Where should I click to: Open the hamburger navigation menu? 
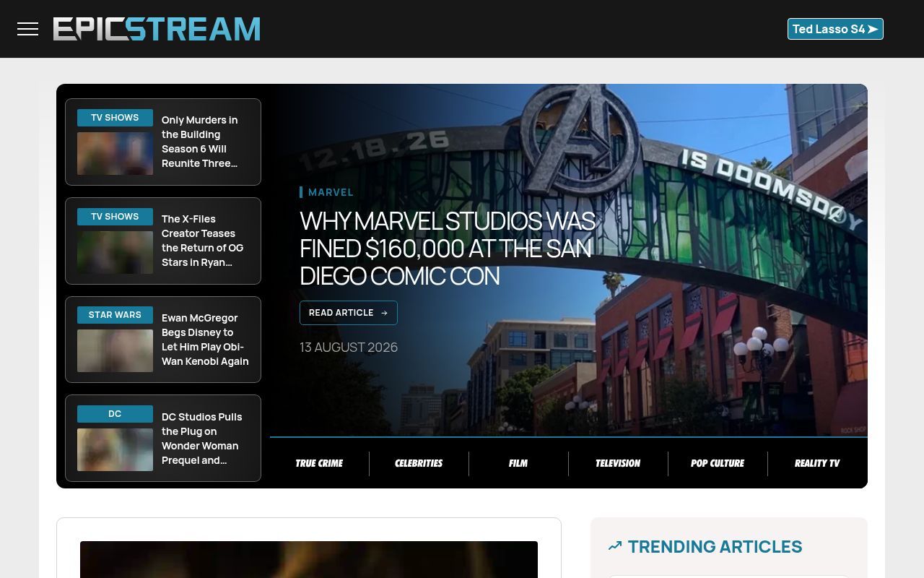[27, 29]
